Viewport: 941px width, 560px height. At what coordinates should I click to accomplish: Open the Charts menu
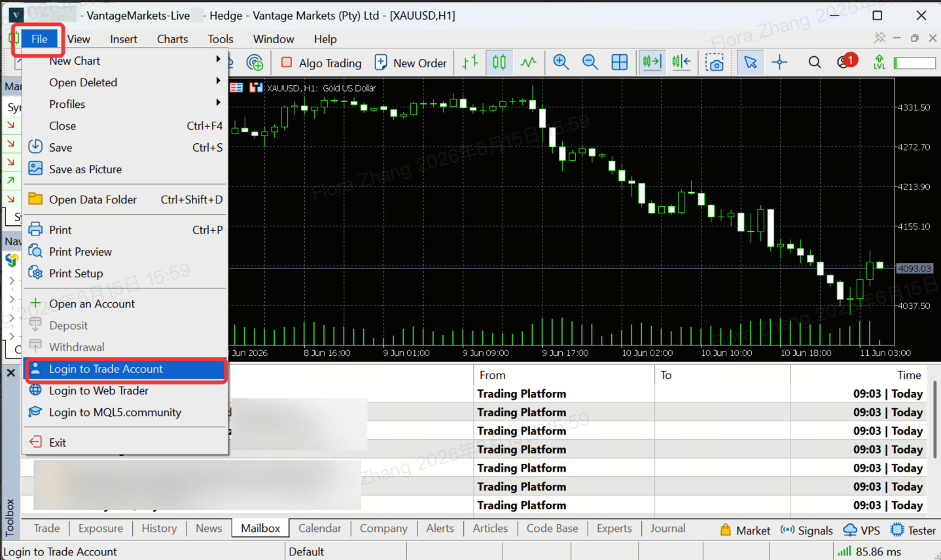pyautogui.click(x=173, y=39)
